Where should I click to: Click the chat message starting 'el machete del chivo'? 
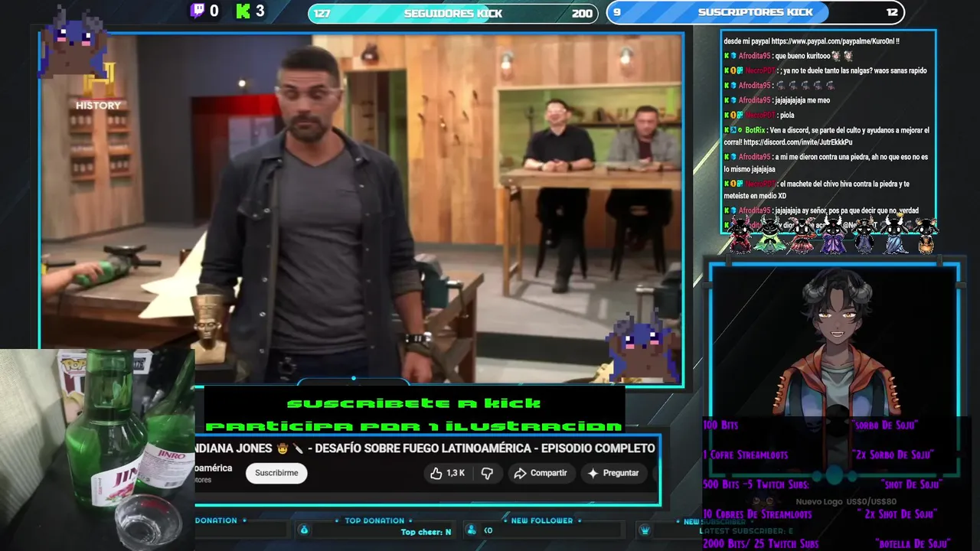pos(817,190)
